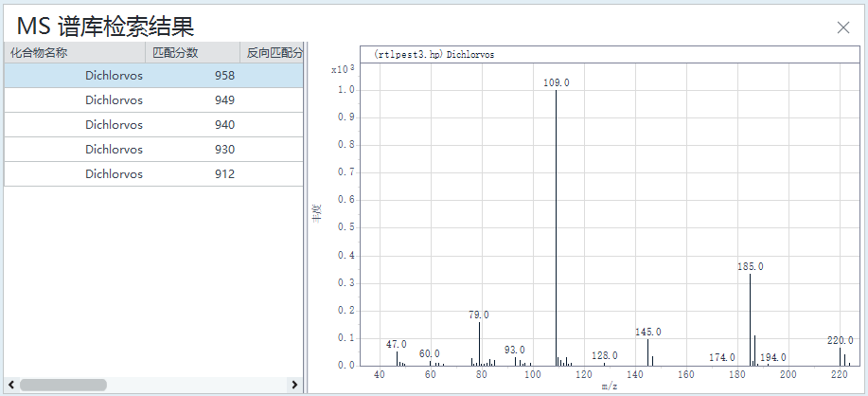
Task: Click the 220.0 peak label
Action: [x=841, y=340]
